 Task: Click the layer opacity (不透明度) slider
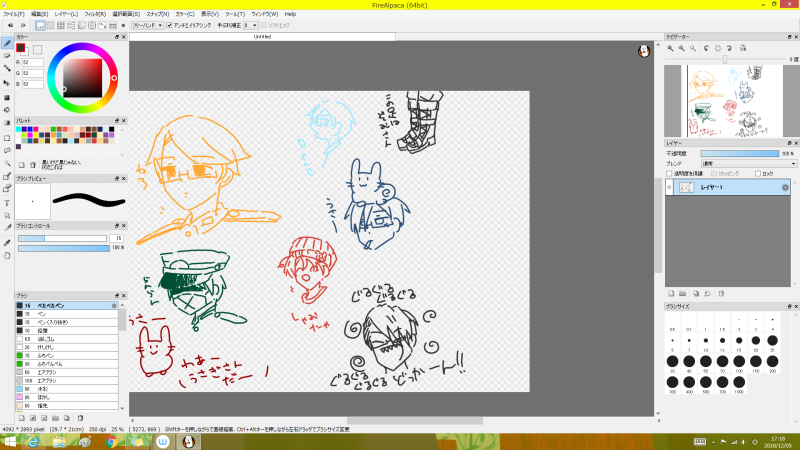click(x=740, y=153)
